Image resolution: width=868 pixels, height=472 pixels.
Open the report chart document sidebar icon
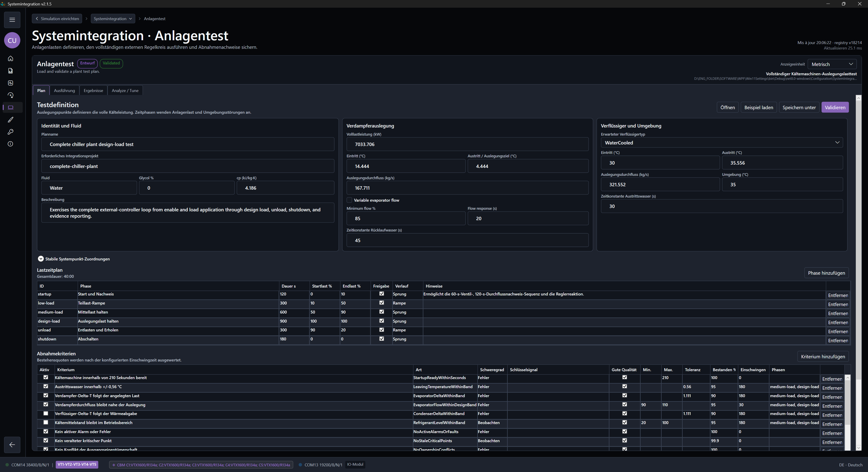click(x=10, y=71)
